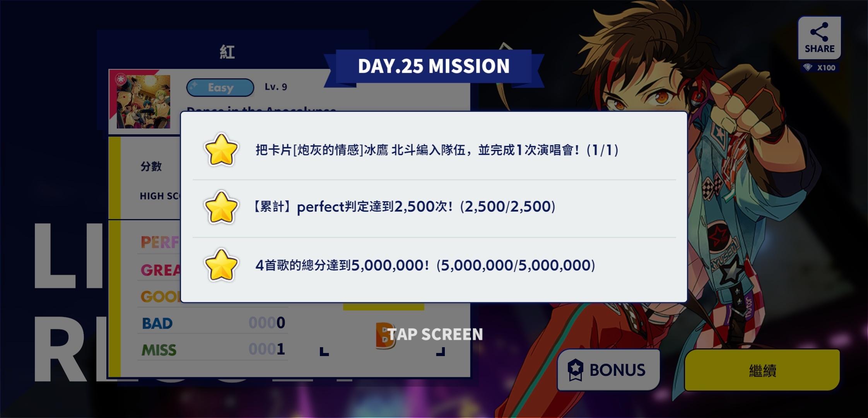Click the 紅 header tab label
The image size is (868, 418).
tap(227, 52)
